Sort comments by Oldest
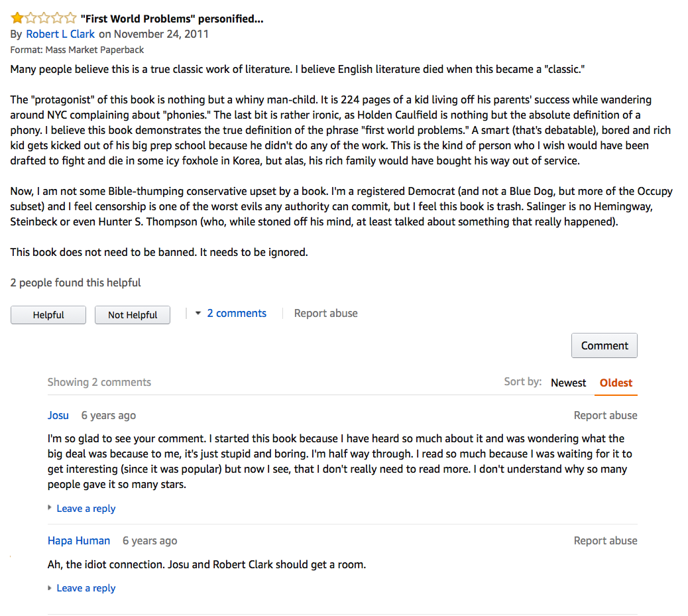The image size is (688, 616). pos(616,383)
